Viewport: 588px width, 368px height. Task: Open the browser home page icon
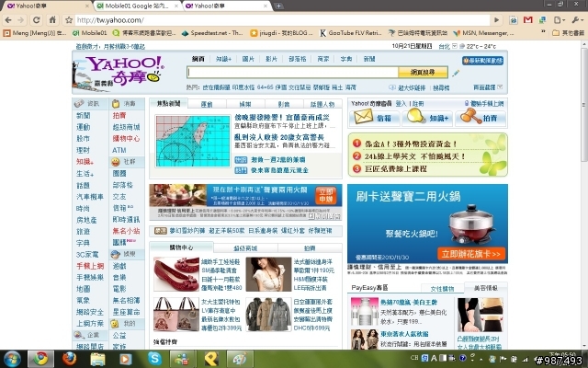(52, 20)
